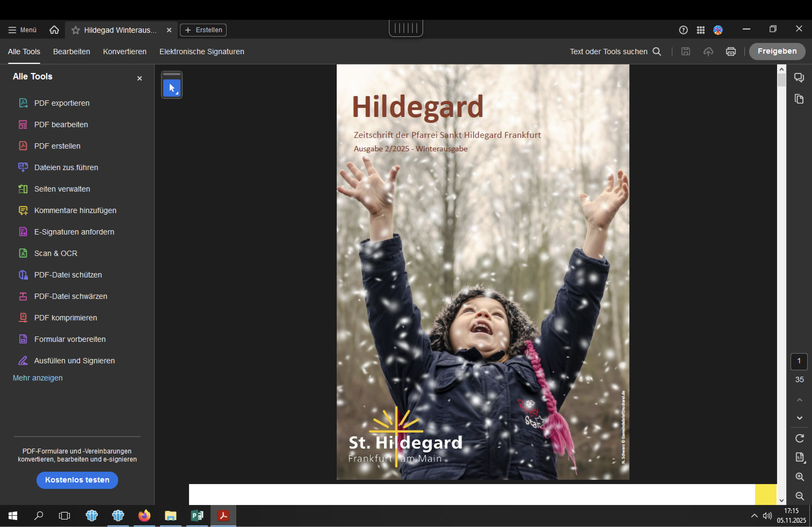Image resolution: width=812 pixels, height=527 pixels.
Task: Open the pages thumbnail panel icon
Action: [799, 99]
